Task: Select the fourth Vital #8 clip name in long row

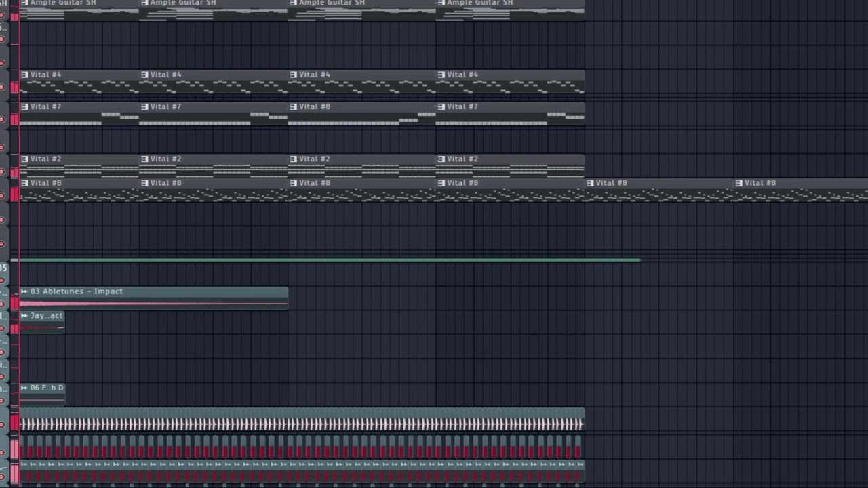Action: [x=462, y=183]
